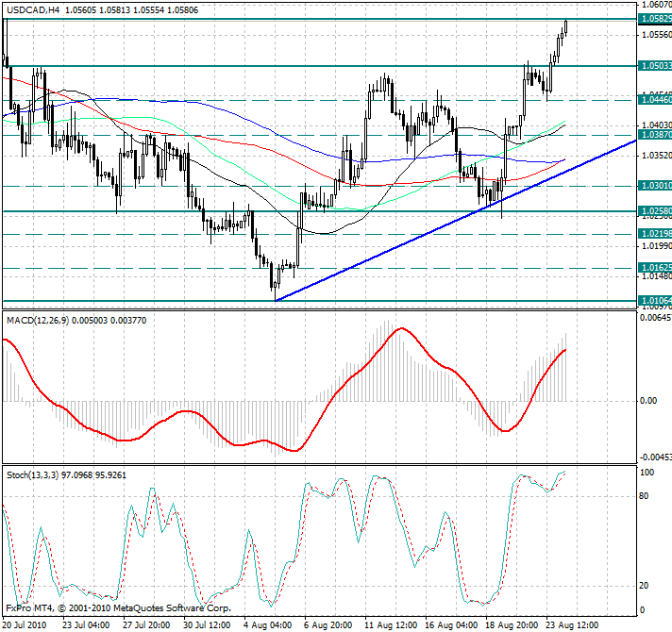Click the 1.0556 price axis value
Screen dimensions: 672x632
pyautogui.click(x=657, y=34)
